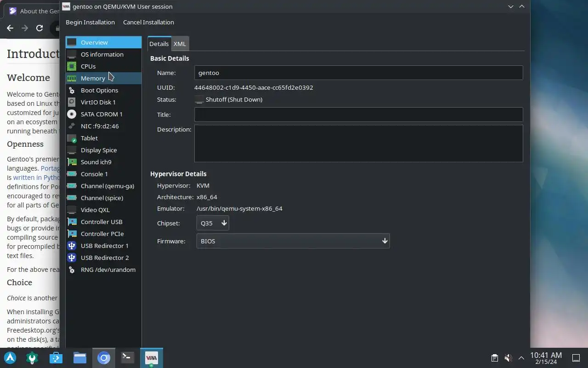This screenshot has width=588, height=368.
Task: Open the Arch application launcher in taskbar
Action: [10, 357]
